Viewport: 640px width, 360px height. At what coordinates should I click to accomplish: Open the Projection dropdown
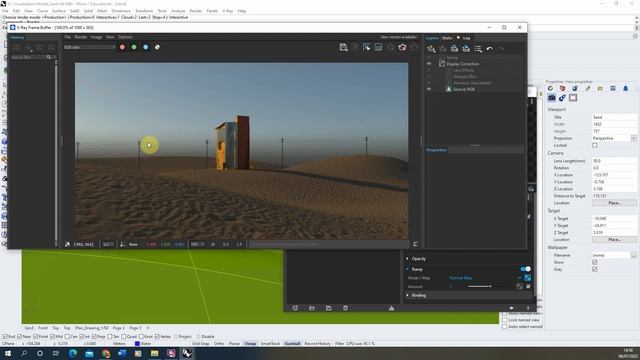point(633,138)
